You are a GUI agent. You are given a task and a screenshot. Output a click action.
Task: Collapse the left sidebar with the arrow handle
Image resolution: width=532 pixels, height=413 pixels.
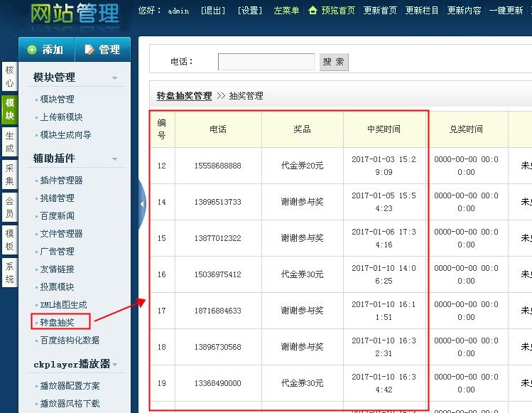(142, 204)
